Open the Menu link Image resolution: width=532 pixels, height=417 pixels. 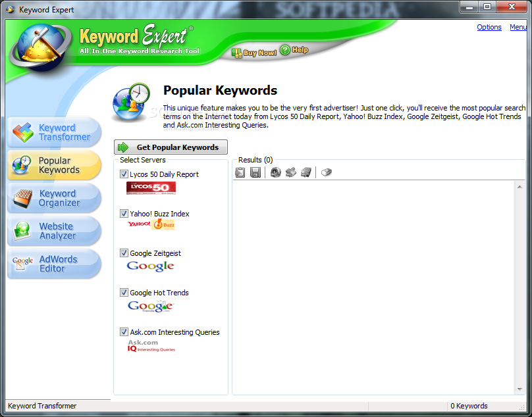(x=518, y=27)
